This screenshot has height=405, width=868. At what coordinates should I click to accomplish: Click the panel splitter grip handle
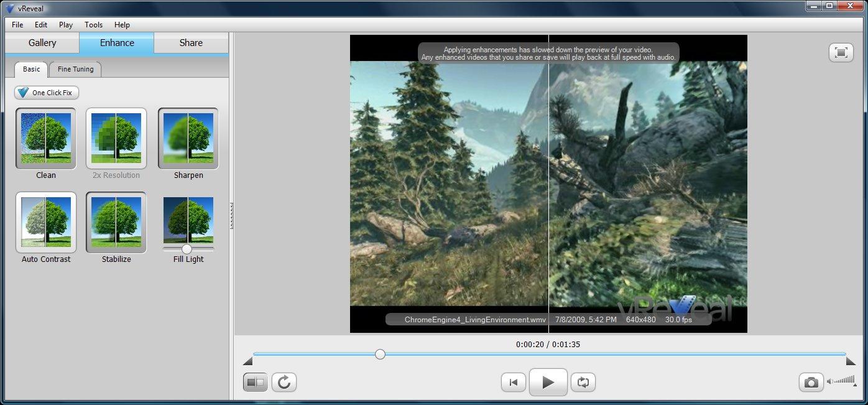[x=231, y=215]
